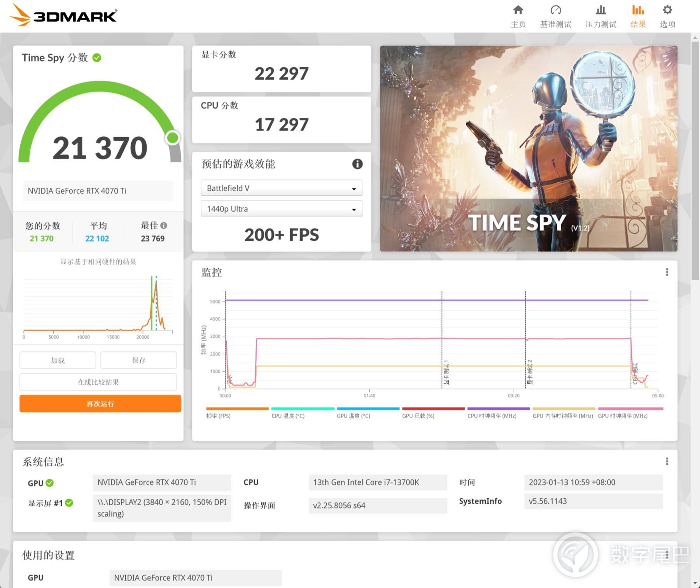Open the 基准测试 benchmarks tab
The width and height of the screenshot is (700, 588).
pos(555,17)
